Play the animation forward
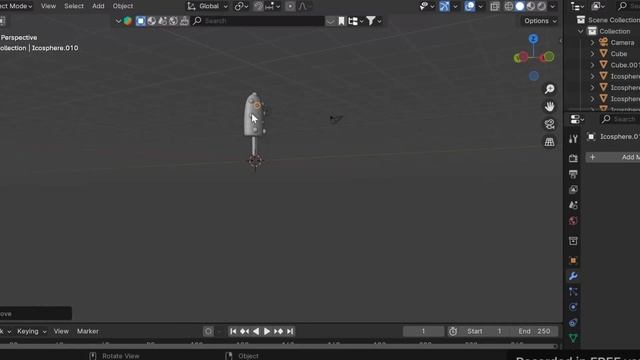 point(267,331)
